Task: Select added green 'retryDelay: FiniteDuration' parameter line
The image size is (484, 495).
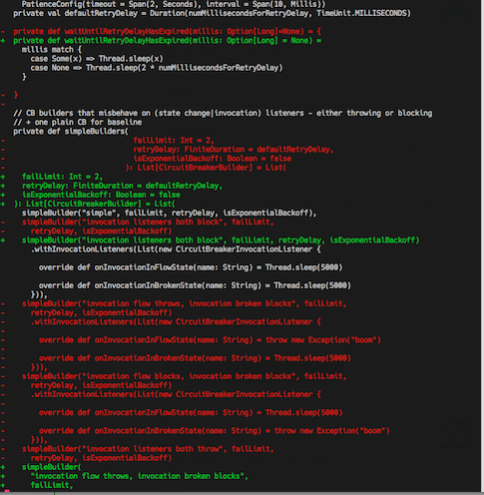Action: click(x=122, y=185)
